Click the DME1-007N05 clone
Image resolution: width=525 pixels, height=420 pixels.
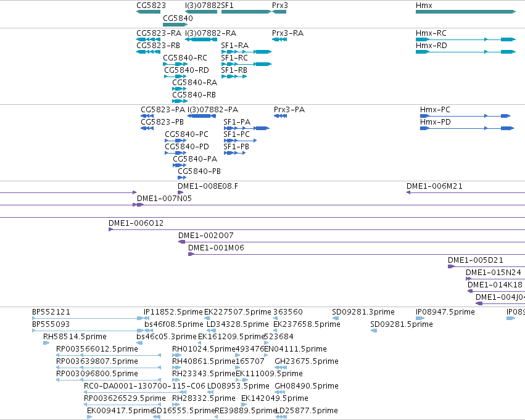click(x=329, y=205)
